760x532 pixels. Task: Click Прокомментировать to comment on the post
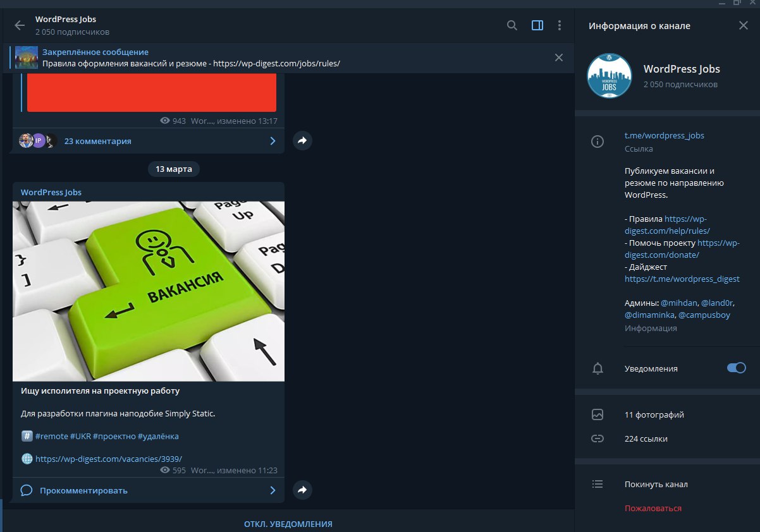click(83, 490)
